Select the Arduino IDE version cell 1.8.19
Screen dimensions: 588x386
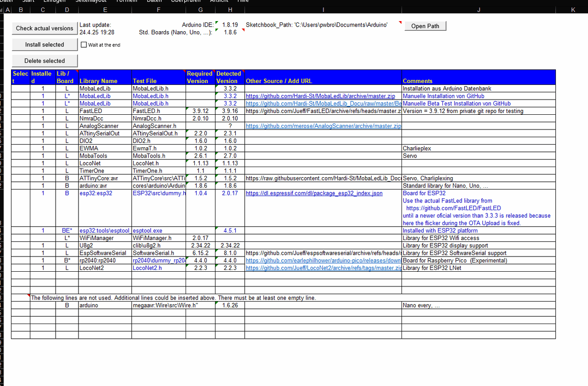point(230,25)
